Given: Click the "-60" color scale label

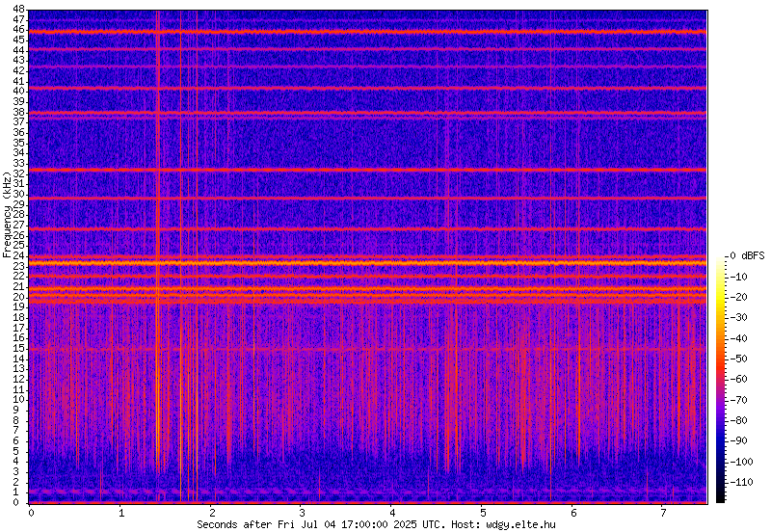Looking at the screenshot, I should pyautogui.click(x=738, y=379).
